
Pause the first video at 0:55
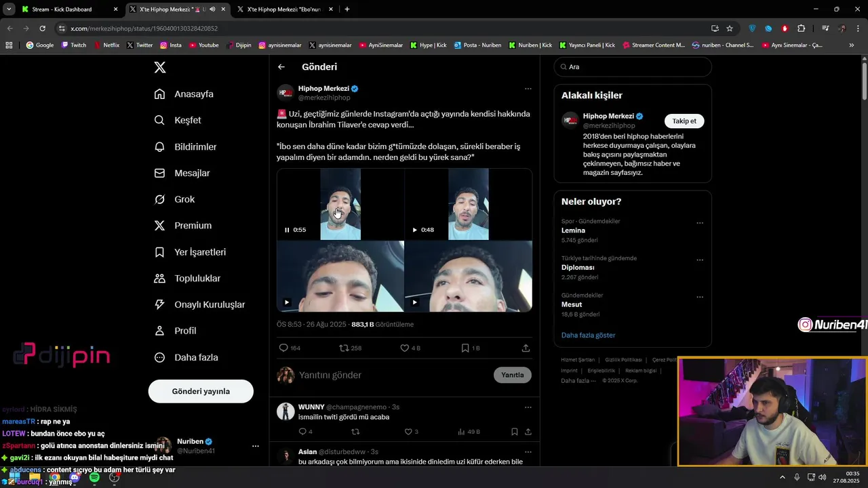click(287, 230)
